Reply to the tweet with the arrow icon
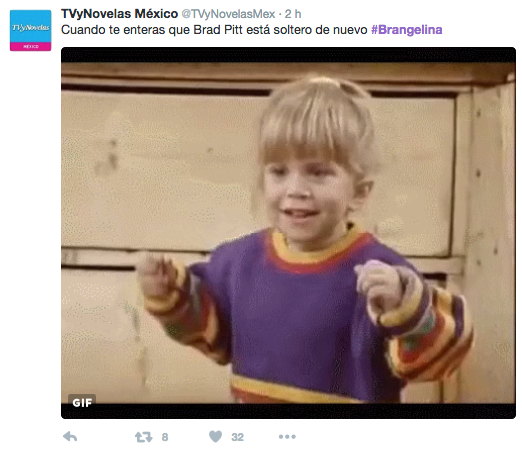522x452 pixels. [x=70, y=436]
